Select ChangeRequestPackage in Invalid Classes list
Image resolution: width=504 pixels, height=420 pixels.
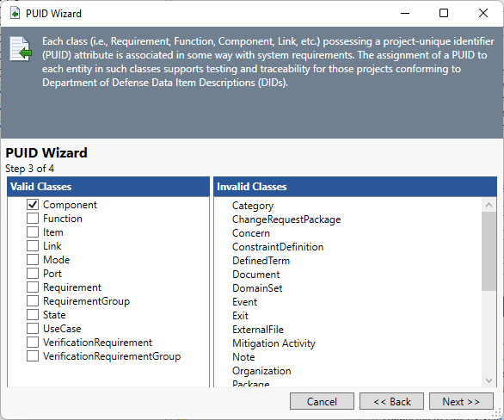286,219
